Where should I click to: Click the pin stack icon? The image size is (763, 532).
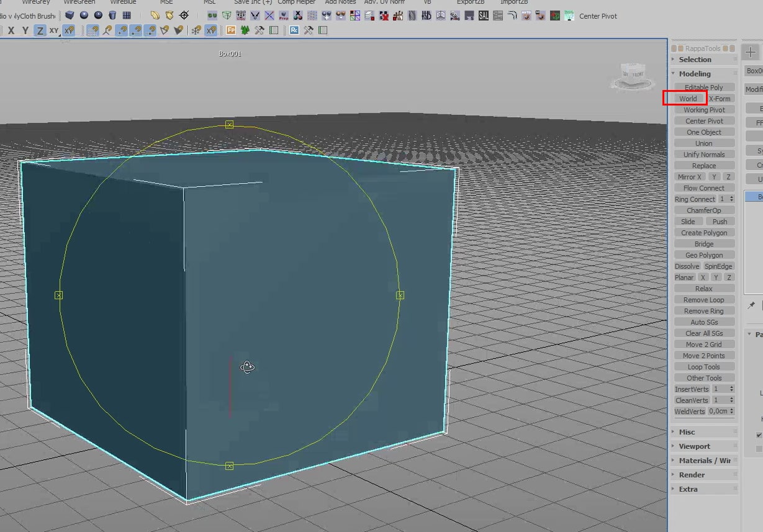pyautogui.click(x=751, y=305)
